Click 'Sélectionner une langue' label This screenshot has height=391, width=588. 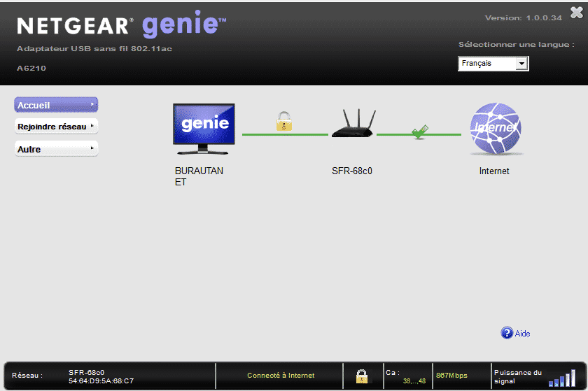[x=517, y=45]
